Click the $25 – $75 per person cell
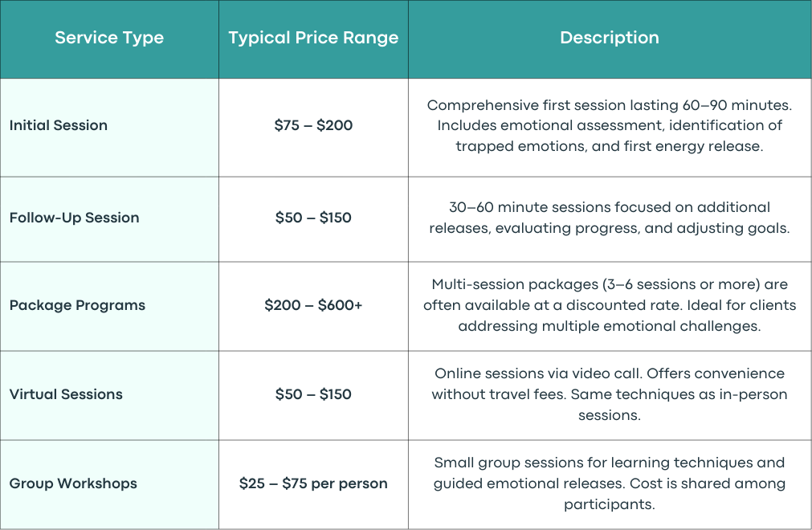This screenshot has width=812, height=530. point(313,483)
